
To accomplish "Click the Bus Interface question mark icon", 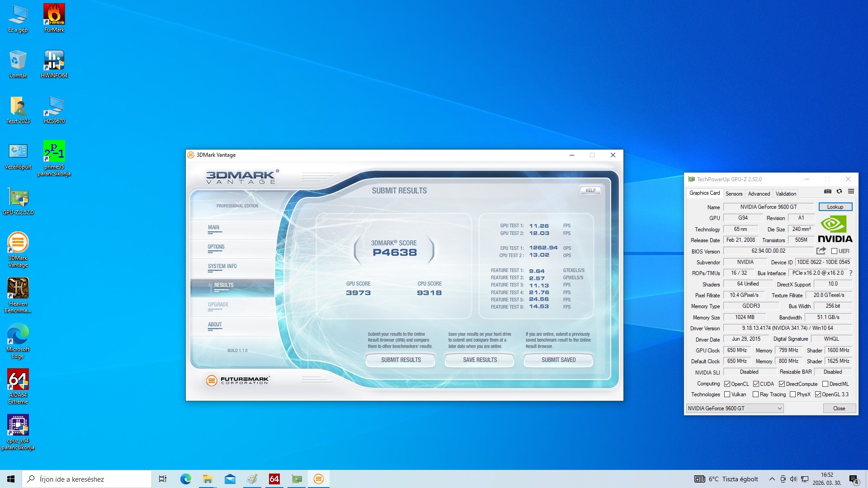I will (x=851, y=273).
